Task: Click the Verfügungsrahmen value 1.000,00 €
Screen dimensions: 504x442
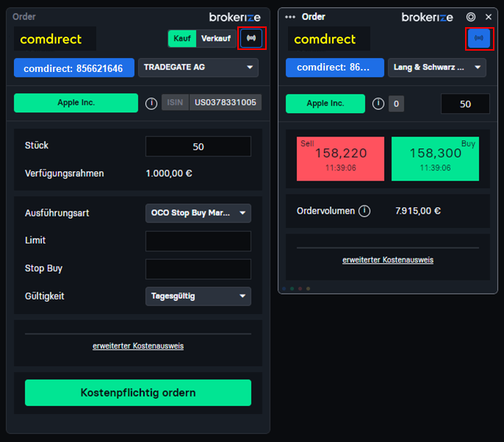Action: (x=169, y=173)
